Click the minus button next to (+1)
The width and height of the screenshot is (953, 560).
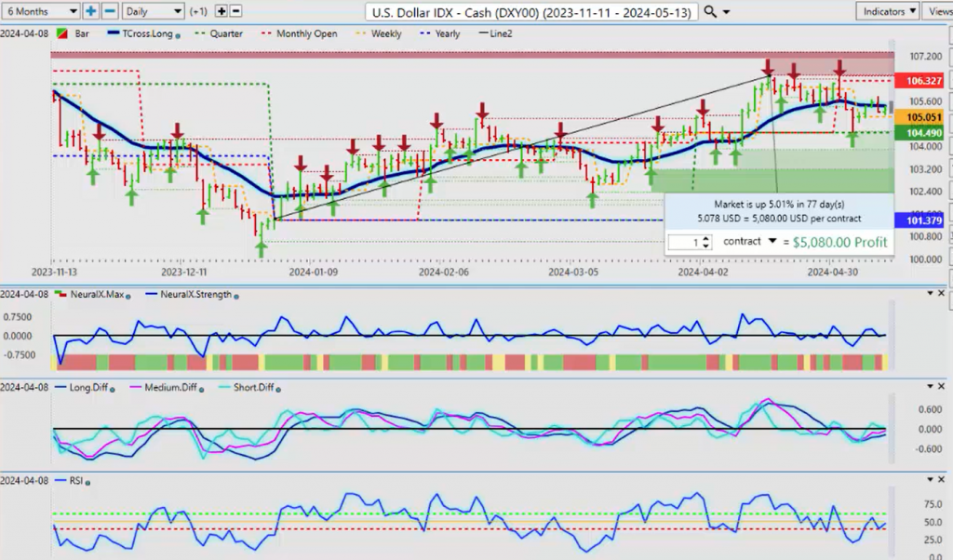coord(235,11)
